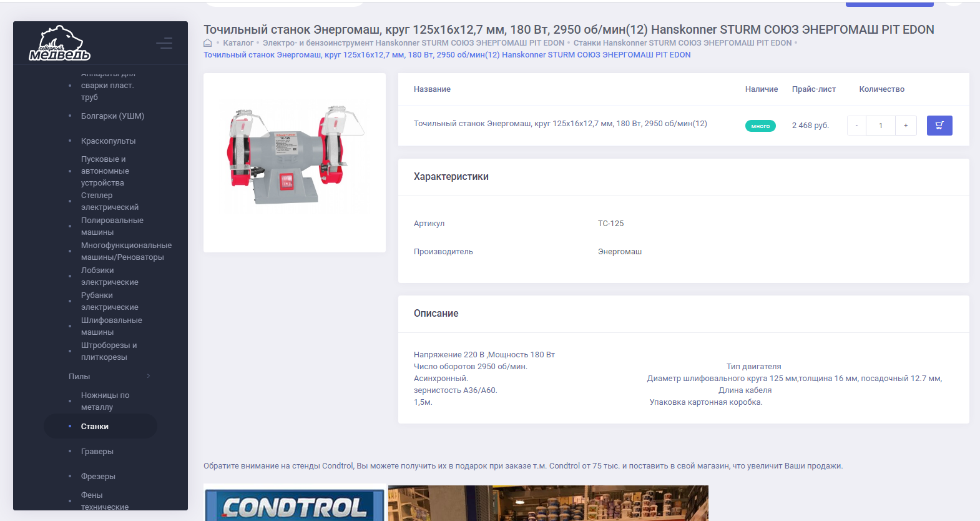The height and width of the screenshot is (521, 980).
Task: Open Фены технические category
Action: click(105, 501)
